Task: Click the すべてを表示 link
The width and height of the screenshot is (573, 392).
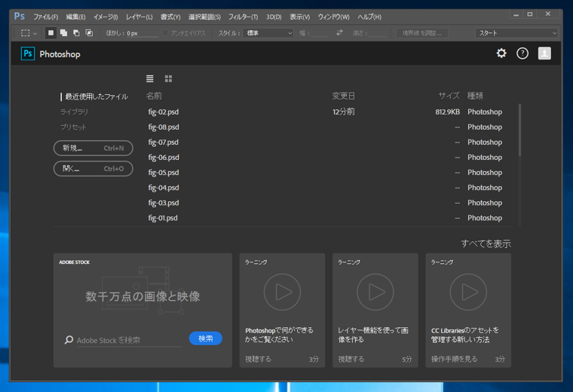Action: point(486,243)
